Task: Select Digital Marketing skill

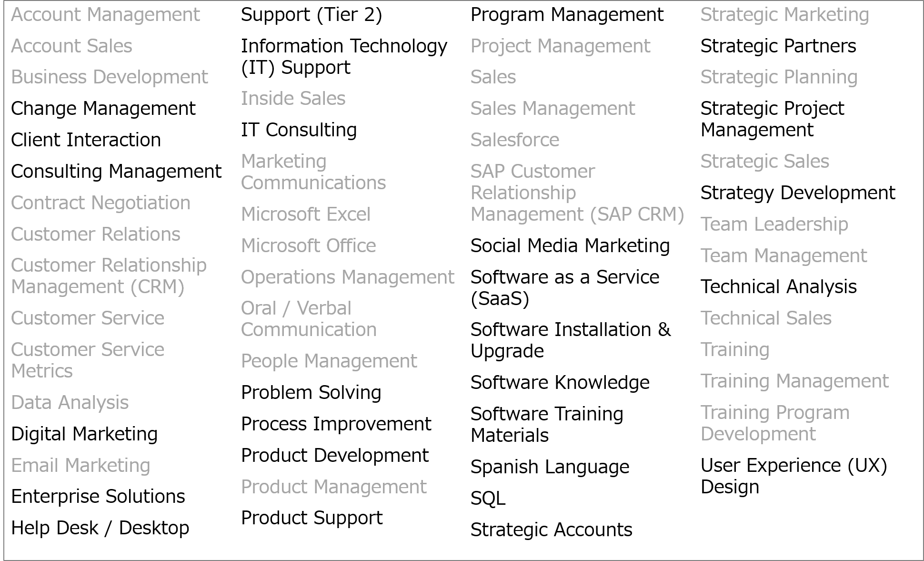Action: [x=84, y=434]
